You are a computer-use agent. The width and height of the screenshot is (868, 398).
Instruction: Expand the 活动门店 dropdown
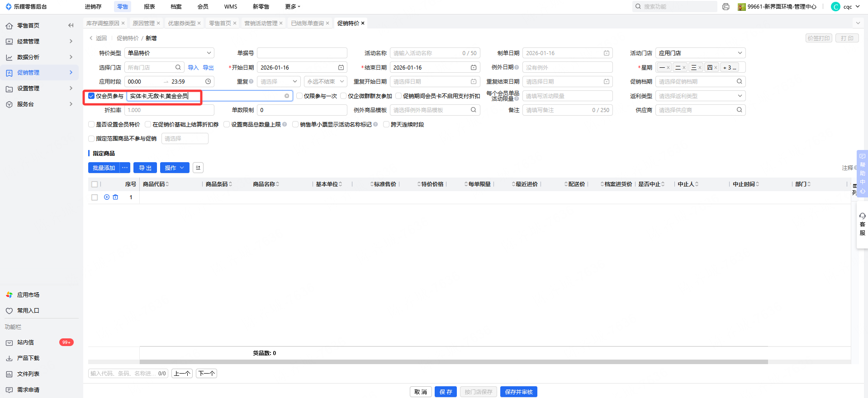(x=700, y=53)
